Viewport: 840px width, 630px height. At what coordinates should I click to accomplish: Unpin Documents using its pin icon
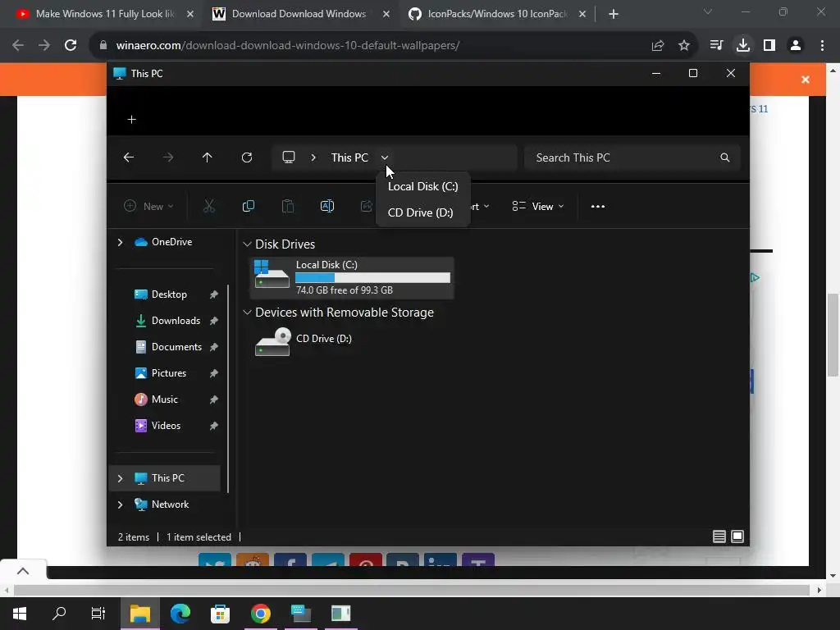pos(214,347)
